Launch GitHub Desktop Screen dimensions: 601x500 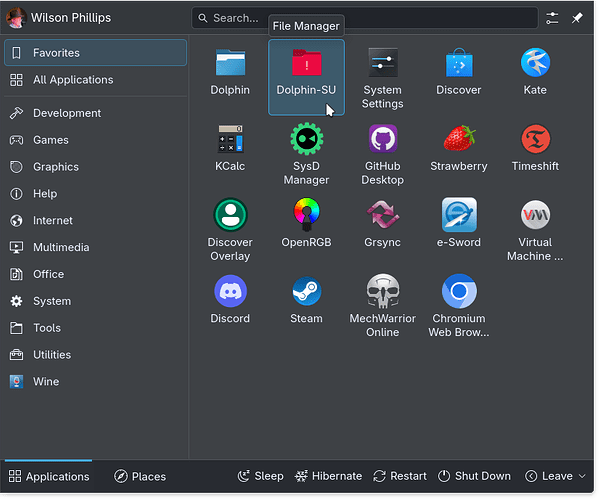383,139
